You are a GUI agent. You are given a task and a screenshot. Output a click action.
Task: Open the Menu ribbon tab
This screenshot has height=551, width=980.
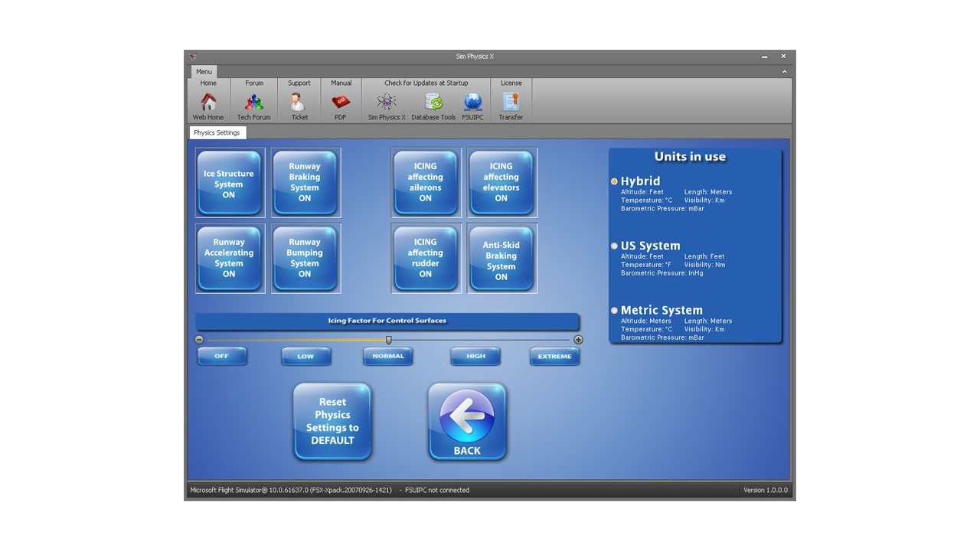[x=204, y=71]
